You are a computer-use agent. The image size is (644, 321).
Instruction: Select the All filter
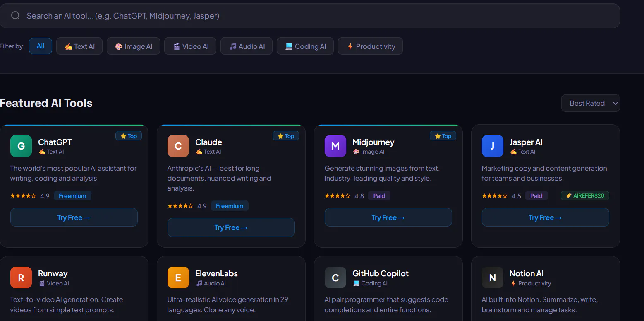[x=41, y=46]
